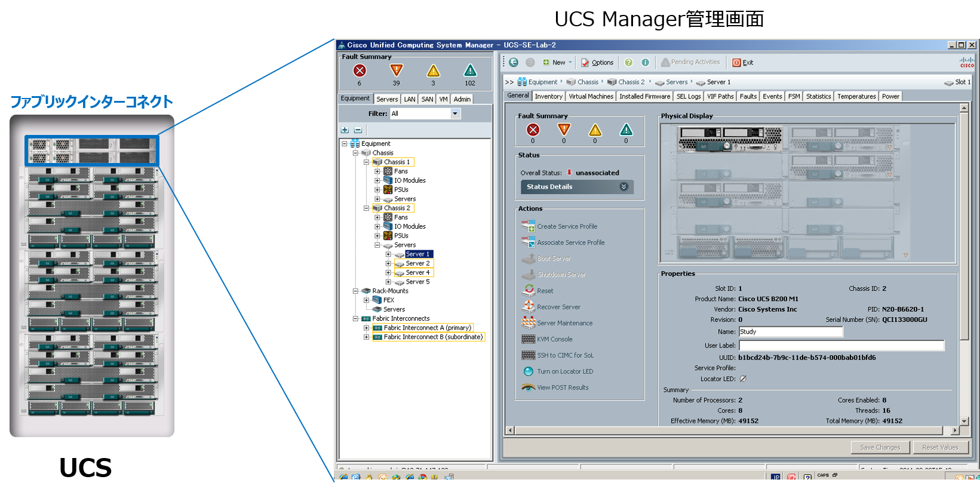Open the Filter dropdown

coord(455,113)
